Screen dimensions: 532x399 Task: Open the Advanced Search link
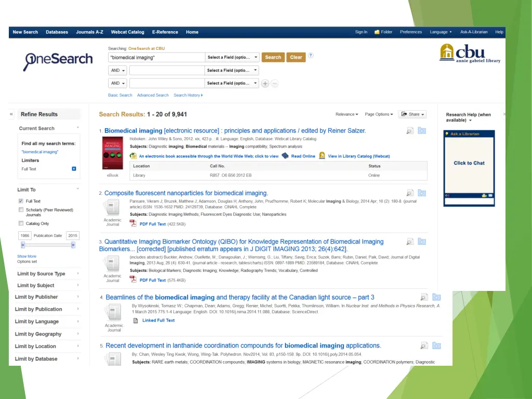coord(153,96)
